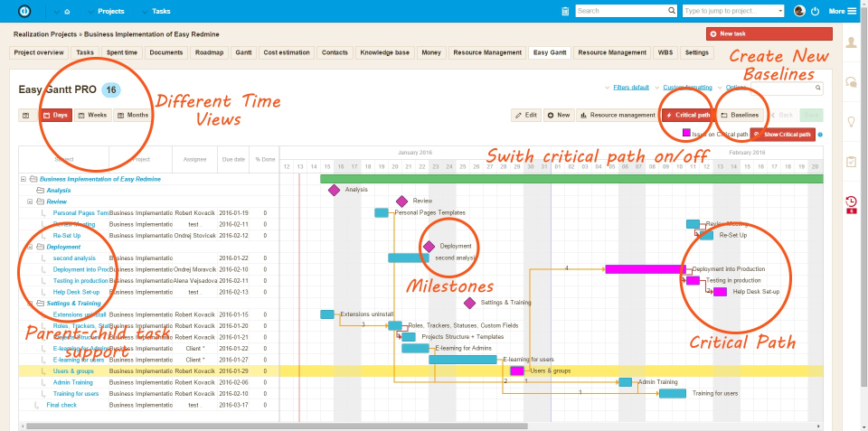Image resolution: width=868 pixels, height=431 pixels.
Task: Collapse the Review milestone group
Action: [x=30, y=201]
